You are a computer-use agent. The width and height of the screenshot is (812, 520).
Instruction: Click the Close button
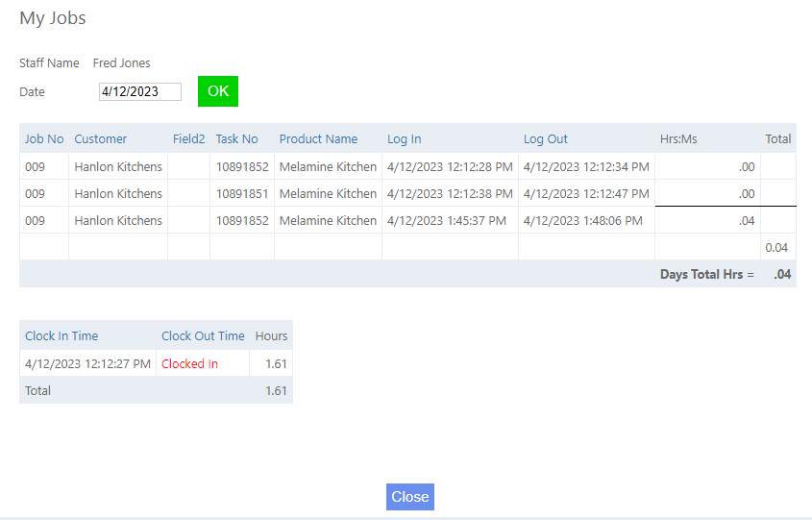coord(409,497)
